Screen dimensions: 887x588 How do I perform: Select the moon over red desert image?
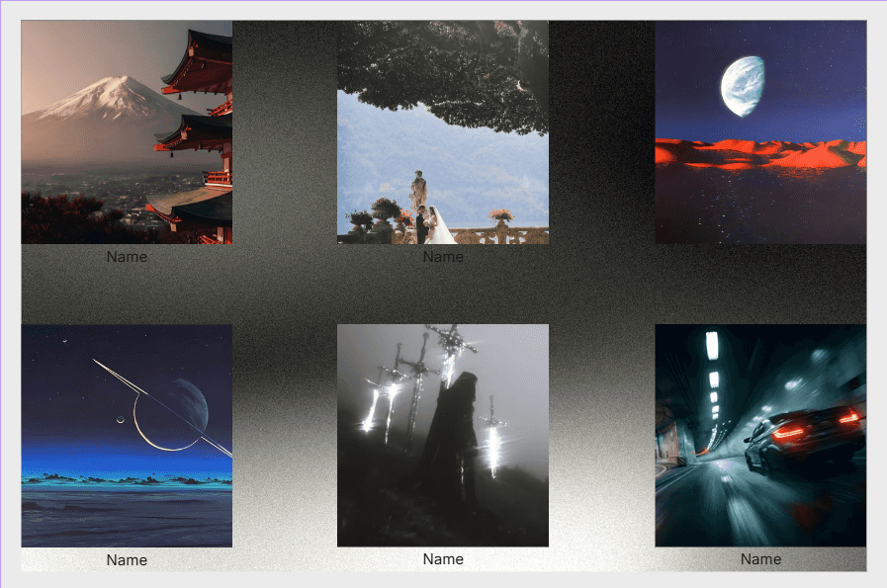[x=760, y=132]
